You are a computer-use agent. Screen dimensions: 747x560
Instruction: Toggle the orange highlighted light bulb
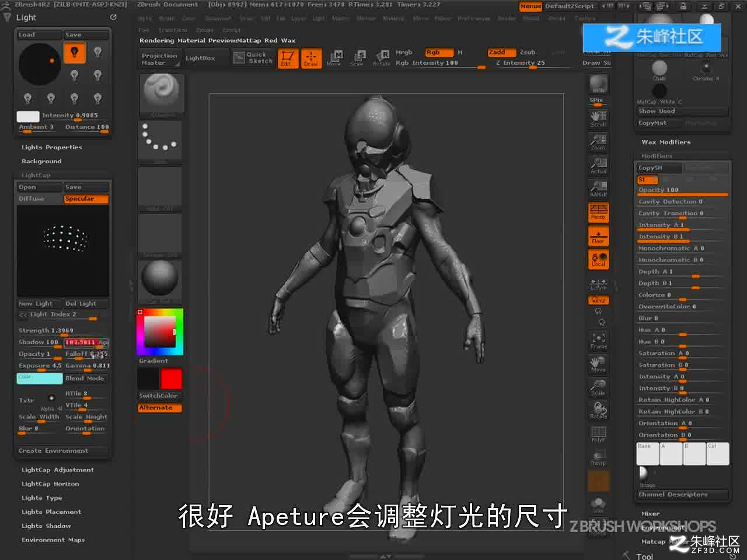[x=74, y=52]
